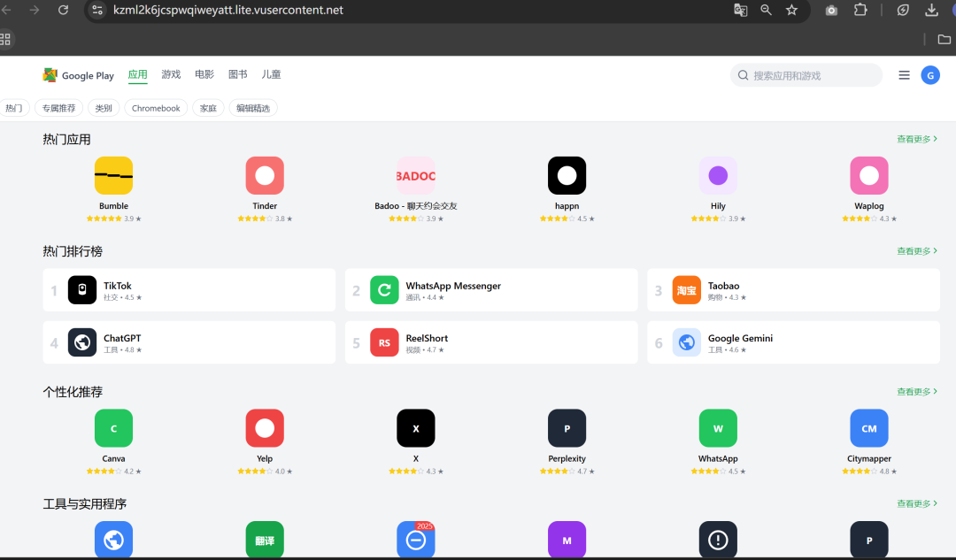
Task: Click the Google Gemini app name
Action: pos(740,338)
